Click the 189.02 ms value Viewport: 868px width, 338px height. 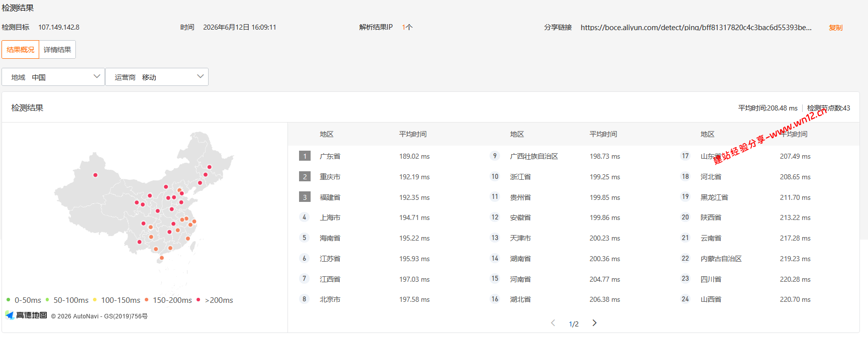click(x=415, y=156)
